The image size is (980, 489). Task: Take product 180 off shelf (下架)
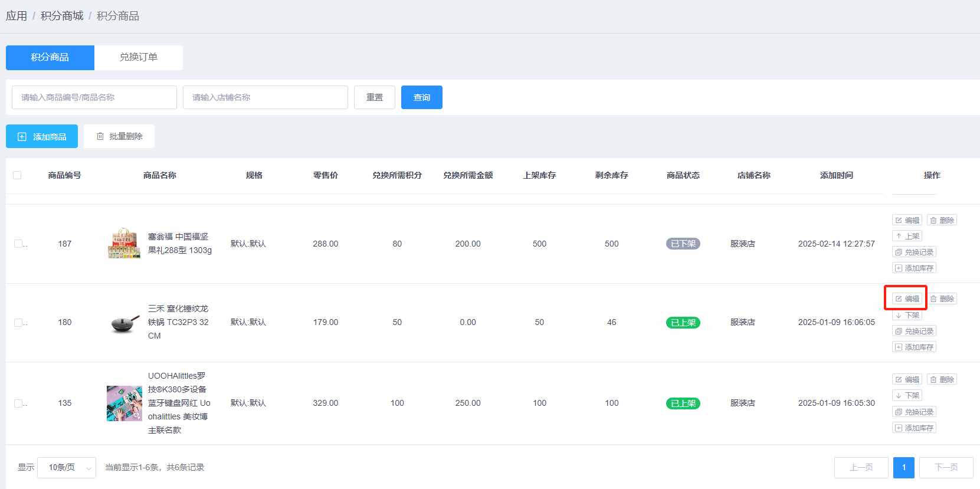point(907,316)
